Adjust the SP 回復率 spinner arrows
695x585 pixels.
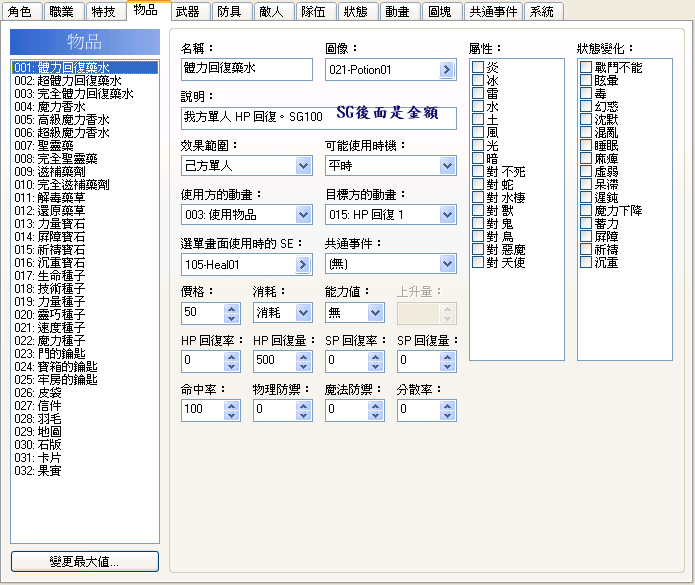tap(375, 362)
